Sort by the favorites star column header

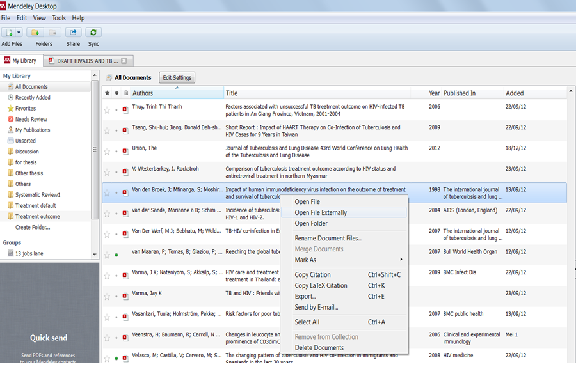(108, 93)
